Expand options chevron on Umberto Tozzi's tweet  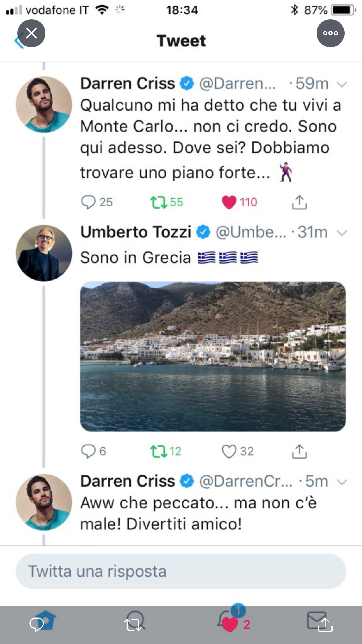tap(342, 233)
